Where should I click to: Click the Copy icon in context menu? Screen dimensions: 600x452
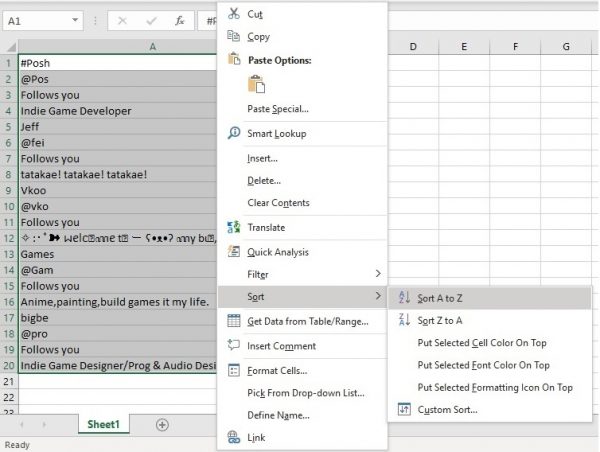[234, 37]
